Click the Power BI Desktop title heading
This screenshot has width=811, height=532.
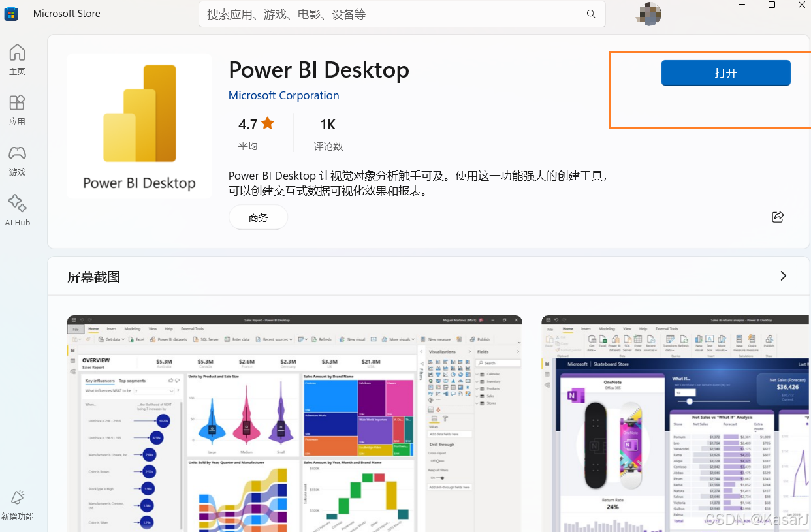[x=319, y=70]
